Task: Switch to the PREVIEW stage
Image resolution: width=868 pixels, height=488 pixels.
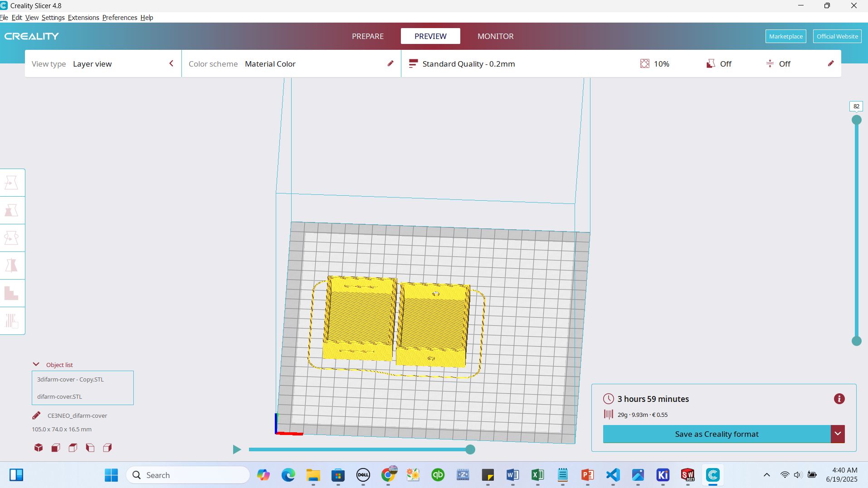Action: pyautogui.click(x=430, y=36)
